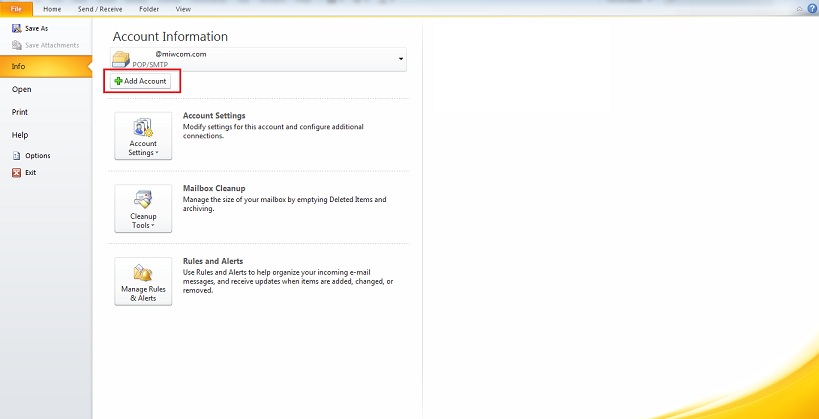Click the Add Account button

point(141,81)
